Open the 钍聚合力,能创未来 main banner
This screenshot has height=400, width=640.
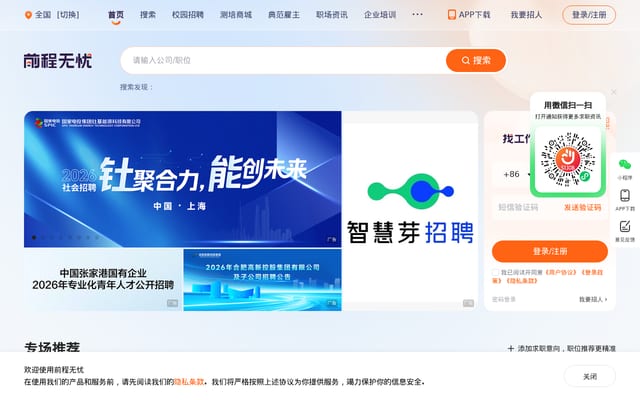coord(182,179)
